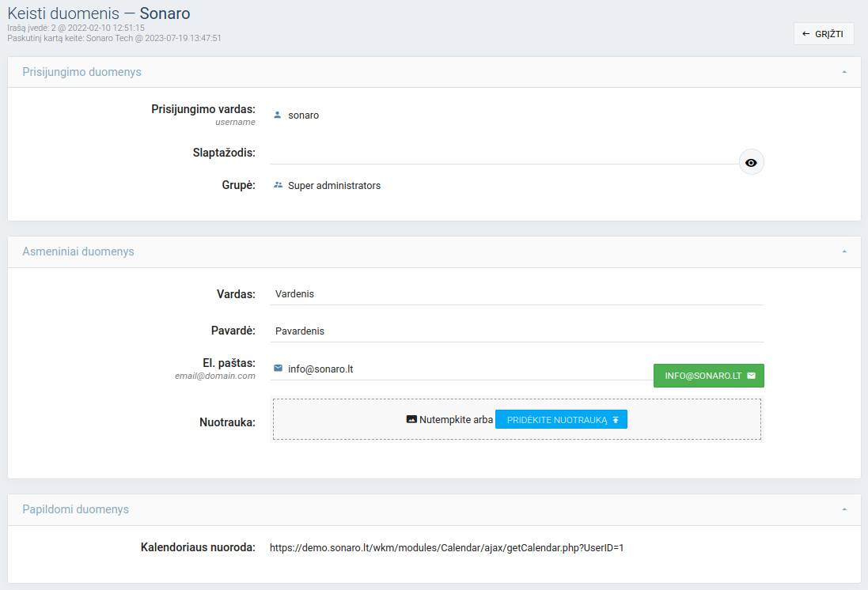The width and height of the screenshot is (868, 590).
Task: Collapse the Prisijungimo duomenys panel
Action: coord(844,72)
